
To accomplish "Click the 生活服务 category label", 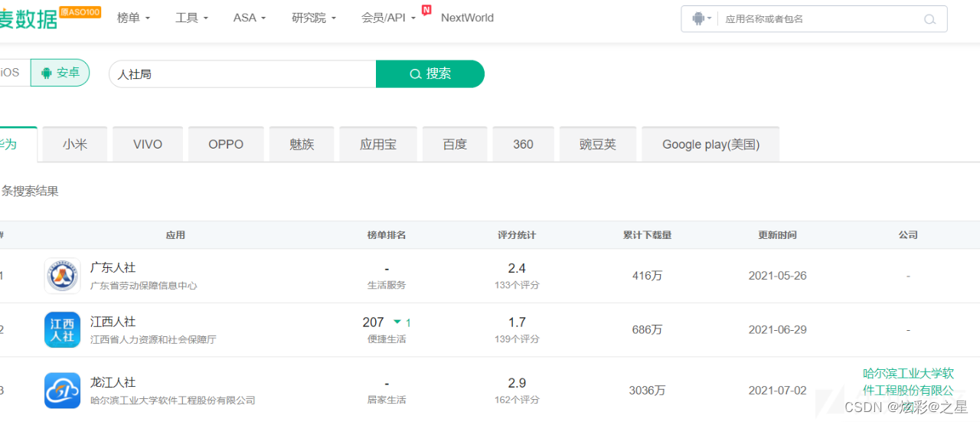I will coord(387,285).
